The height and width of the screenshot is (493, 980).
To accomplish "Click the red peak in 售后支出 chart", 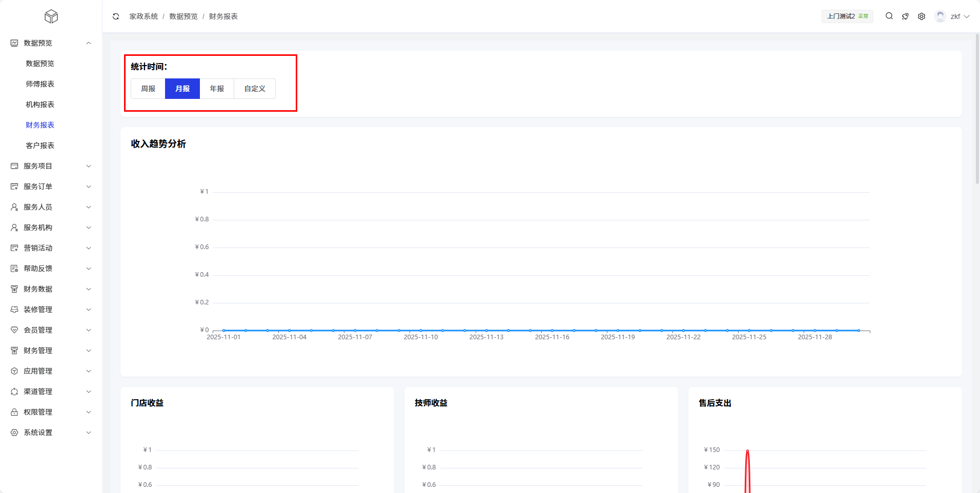I will click(x=747, y=451).
